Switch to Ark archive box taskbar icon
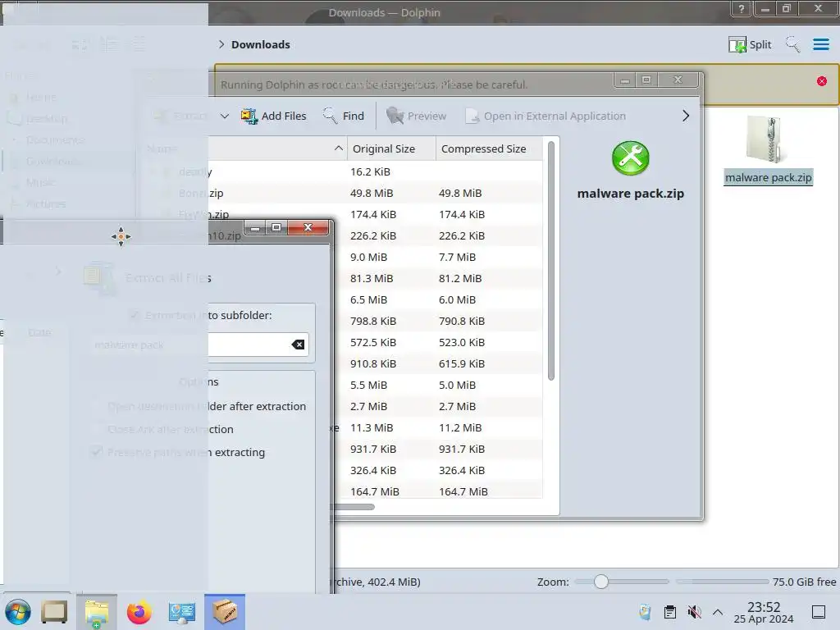 tap(225, 612)
